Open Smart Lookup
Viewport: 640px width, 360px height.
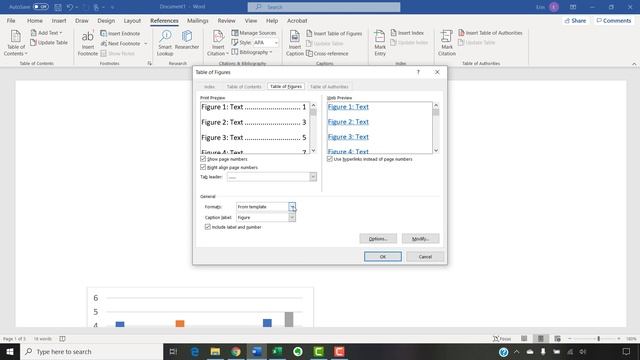coord(165,43)
